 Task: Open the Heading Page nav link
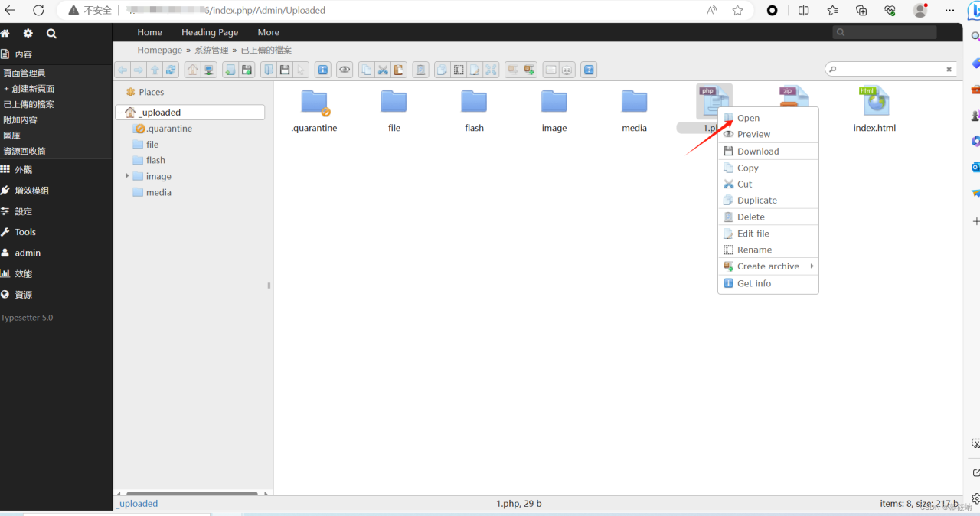tap(210, 32)
